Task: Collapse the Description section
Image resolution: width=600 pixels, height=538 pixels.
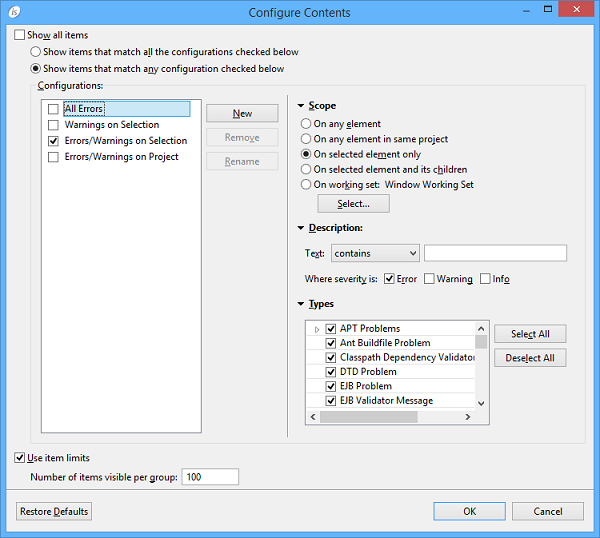Action: point(300,228)
